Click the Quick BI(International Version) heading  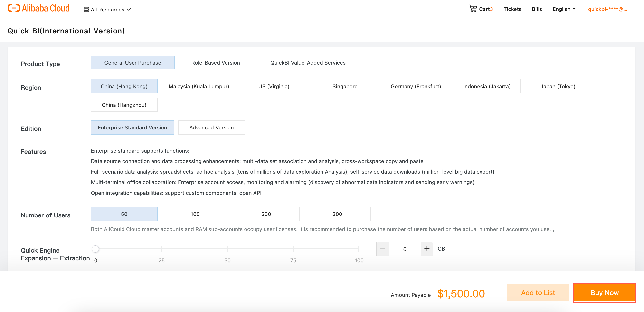coord(66,31)
